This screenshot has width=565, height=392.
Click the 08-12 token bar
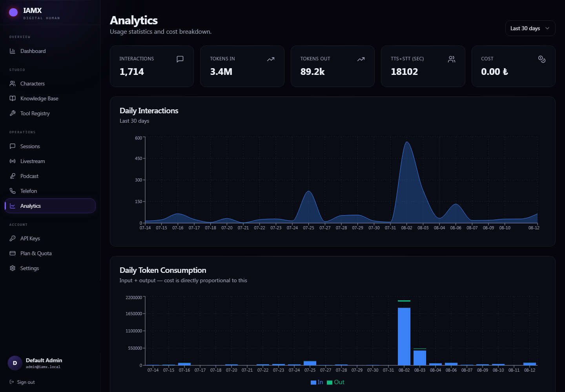tap(530, 364)
